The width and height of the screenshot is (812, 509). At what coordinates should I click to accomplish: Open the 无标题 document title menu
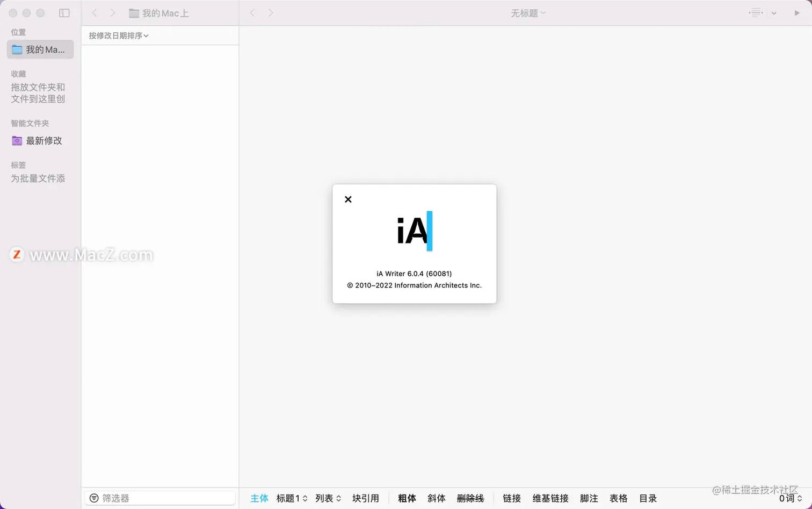pos(528,13)
